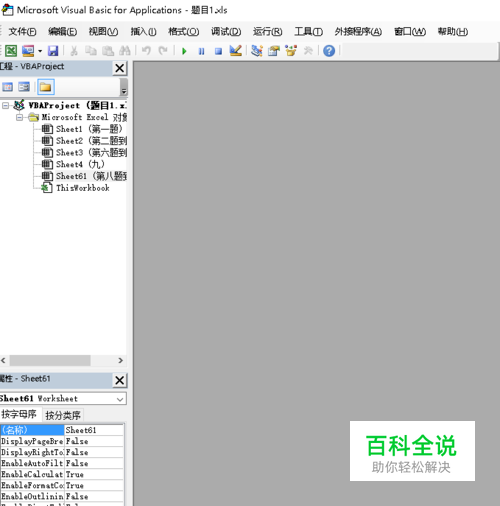Click View Code icon in project pane
Viewport: 500px width, 506px height.
(x=8, y=87)
